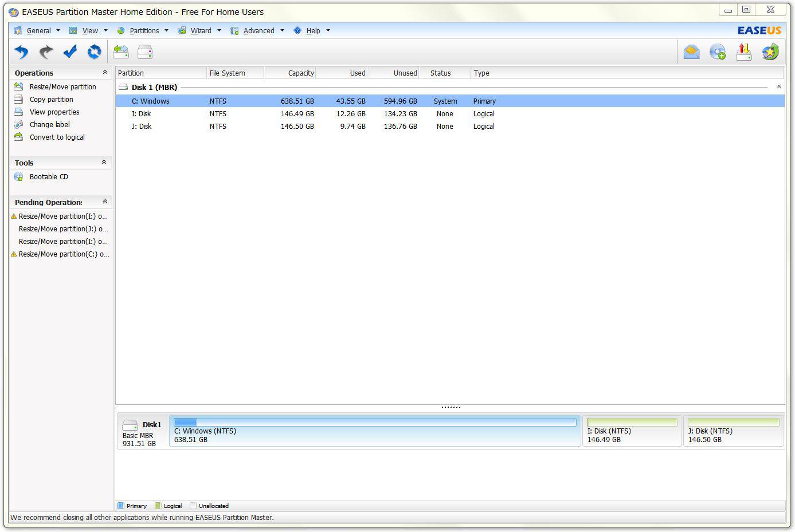
Task: Click the 594.96 GB unused value
Action: [x=400, y=101]
